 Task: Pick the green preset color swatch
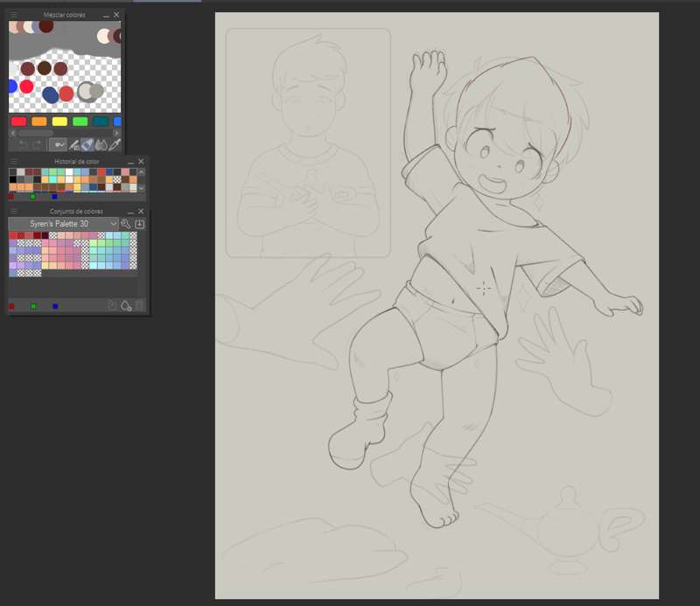click(80, 122)
